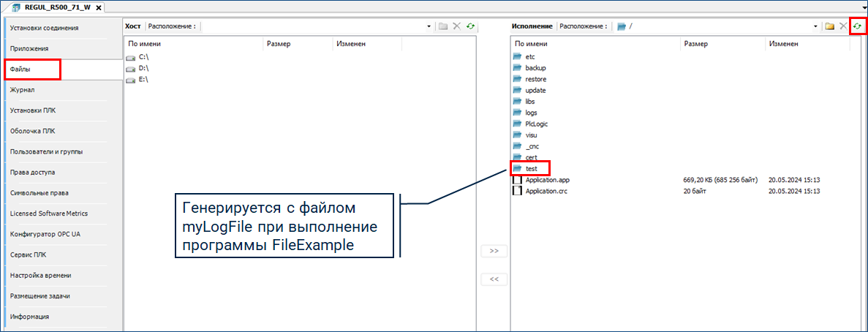Screen dimensions: 868x332
Task: Refresh the runtime (Исполнение) file list
Action: (857, 26)
